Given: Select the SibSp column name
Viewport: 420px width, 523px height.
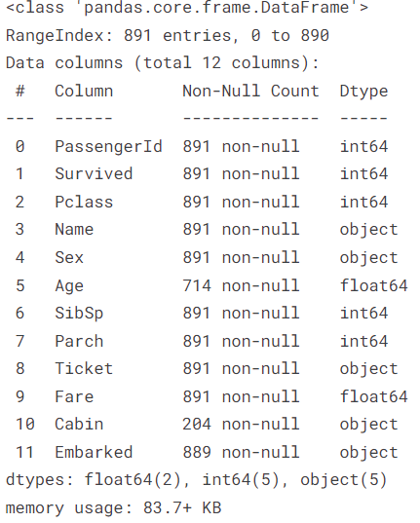Looking at the screenshot, I should [x=79, y=315].
